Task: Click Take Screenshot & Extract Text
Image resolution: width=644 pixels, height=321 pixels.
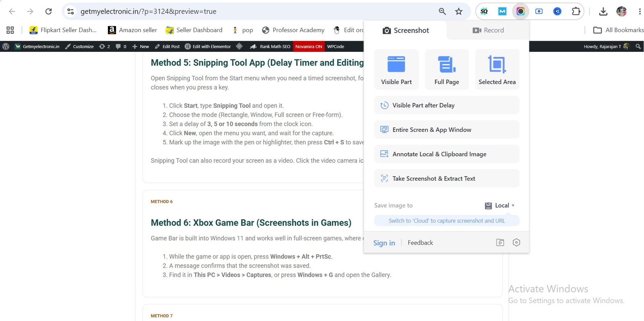Action: [447, 179]
